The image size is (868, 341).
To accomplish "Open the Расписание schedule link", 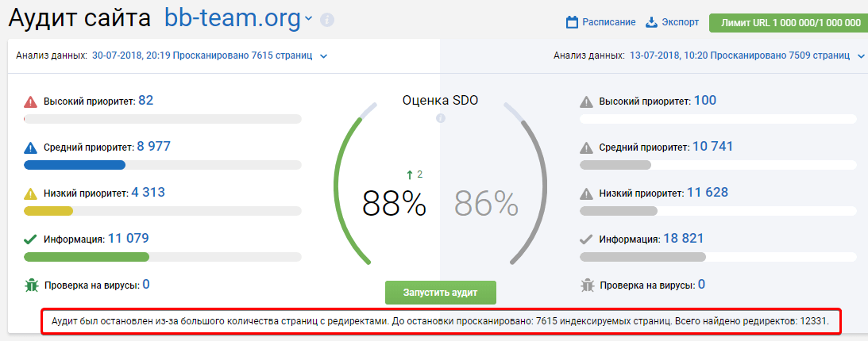I will click(608, 23).
